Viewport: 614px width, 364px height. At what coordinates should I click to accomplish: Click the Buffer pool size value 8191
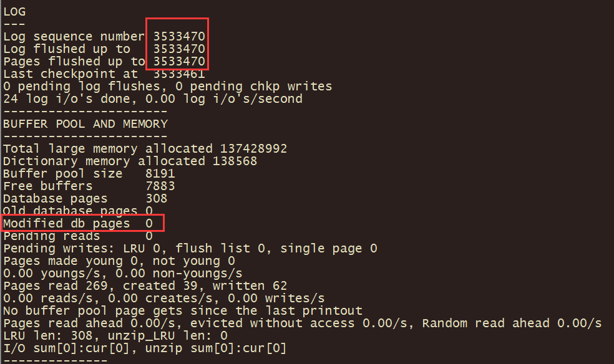click(x=160, y=174)
